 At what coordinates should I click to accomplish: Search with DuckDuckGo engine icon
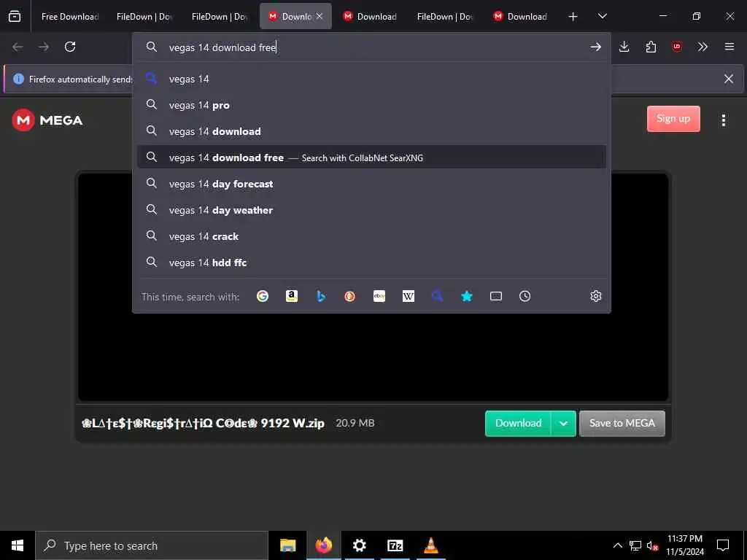pos(349,296)
